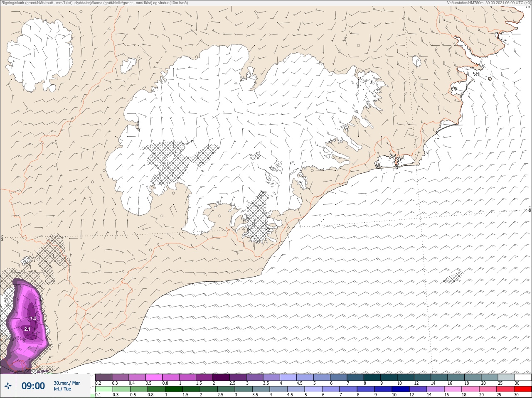Image resolution: width=532 pixels, height=398 pixels.
Task: Select upper legend swatch starting at 3.5
Action: click(x=271, y=377)
